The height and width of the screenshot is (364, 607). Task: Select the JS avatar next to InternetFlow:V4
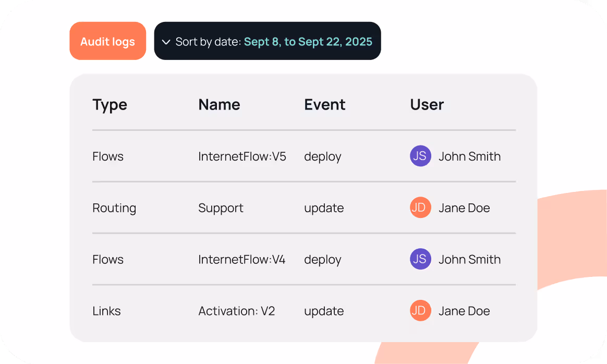tap(420, 259)
